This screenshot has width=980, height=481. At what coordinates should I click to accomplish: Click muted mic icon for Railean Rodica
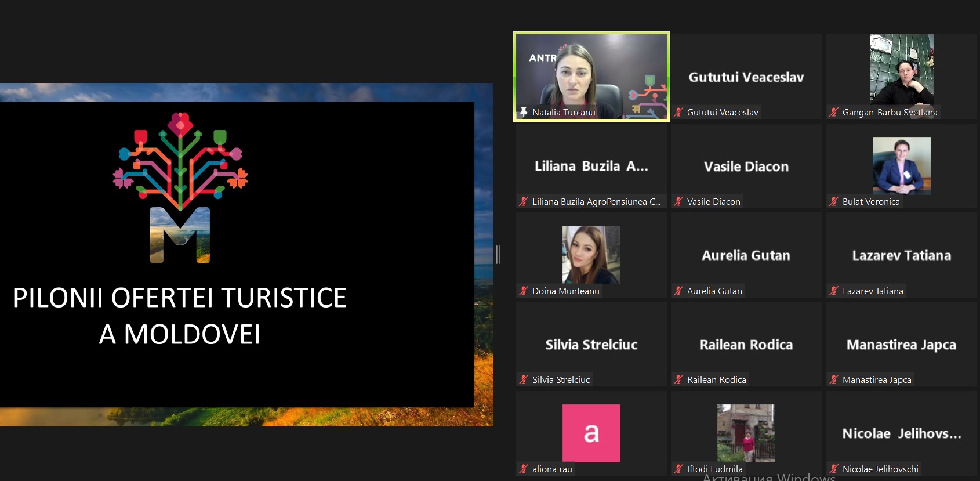pyautogui.click(x=678, y=379)
